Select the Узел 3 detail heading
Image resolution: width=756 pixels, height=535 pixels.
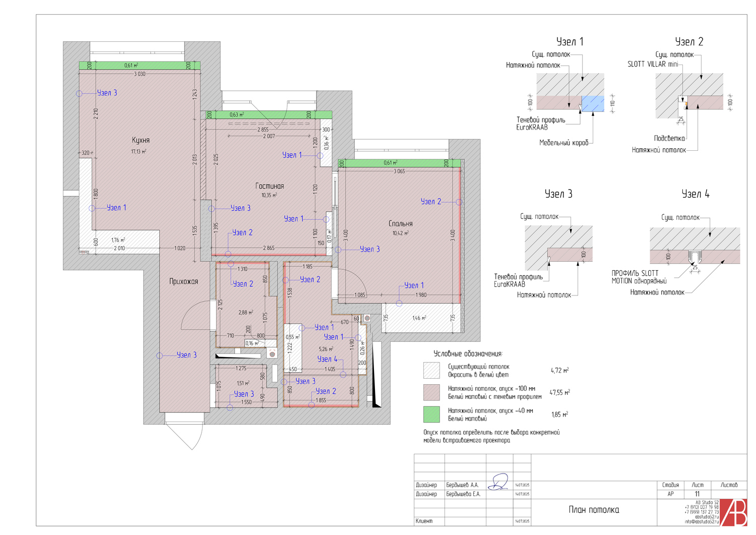(x=558, y=194)
